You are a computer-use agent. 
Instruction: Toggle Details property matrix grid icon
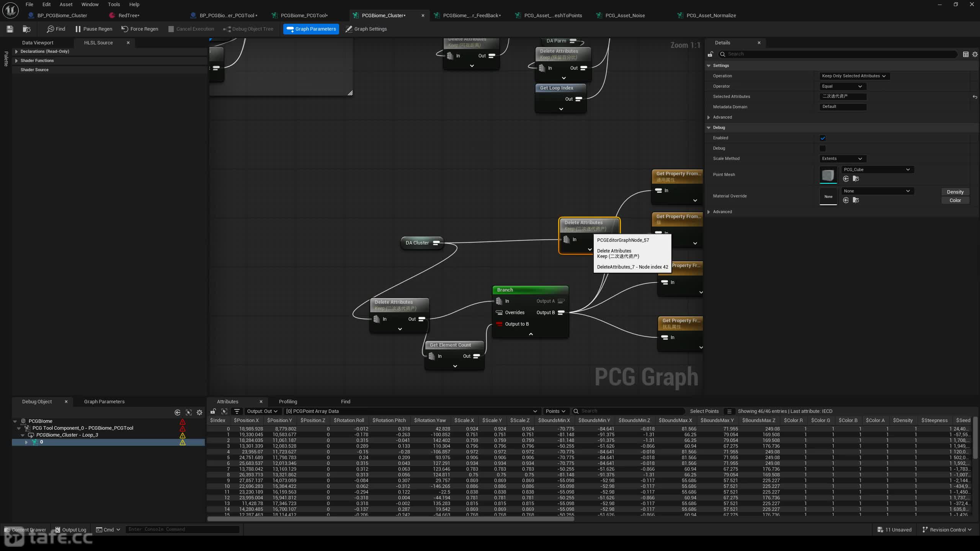(965, 54)
